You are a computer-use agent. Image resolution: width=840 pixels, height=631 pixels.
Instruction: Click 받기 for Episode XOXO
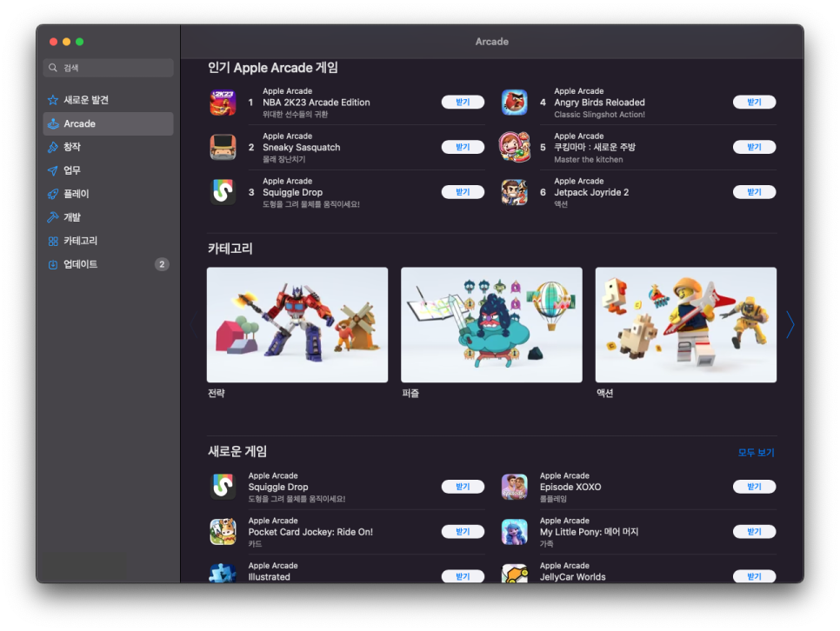pyautogui.click(x=754, y=487)
